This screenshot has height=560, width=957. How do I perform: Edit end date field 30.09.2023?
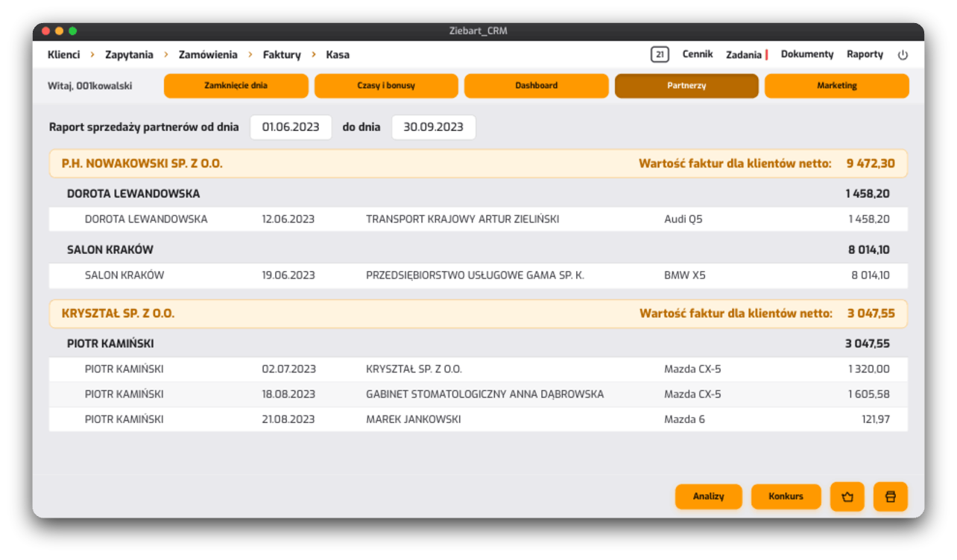(434, 127)
